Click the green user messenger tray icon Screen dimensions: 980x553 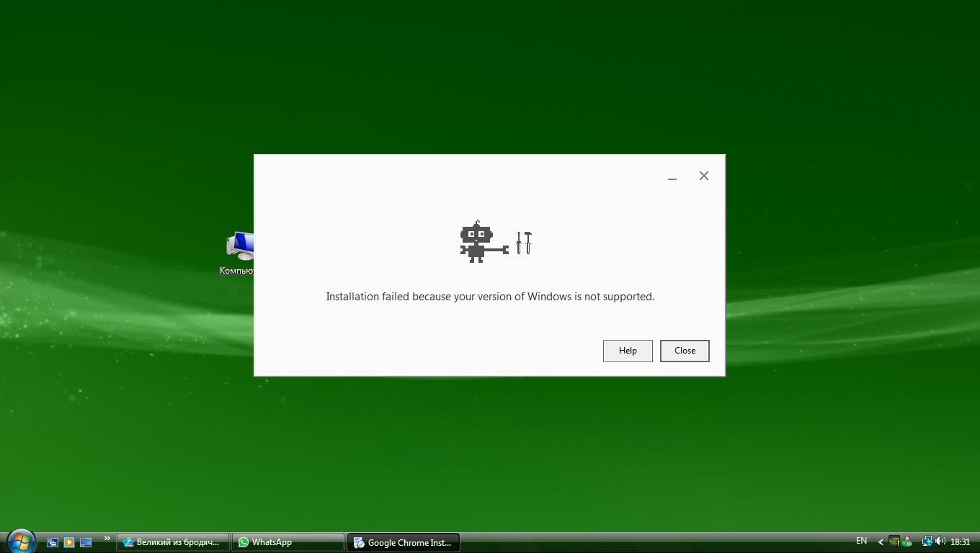click(x=907, y=541)
